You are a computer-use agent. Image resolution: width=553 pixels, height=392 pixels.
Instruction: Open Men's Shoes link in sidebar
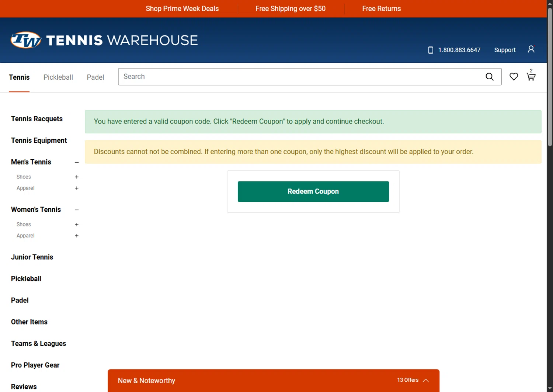click(x=24, y=177)
